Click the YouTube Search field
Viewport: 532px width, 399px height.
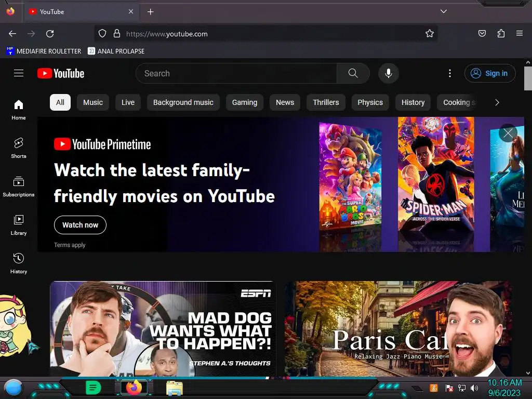(236, 73)
